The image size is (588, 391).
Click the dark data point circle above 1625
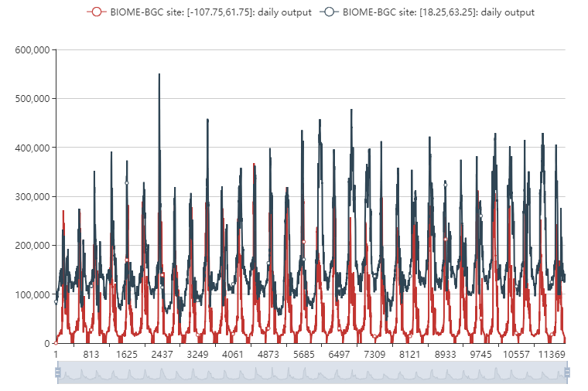point(126,182)
